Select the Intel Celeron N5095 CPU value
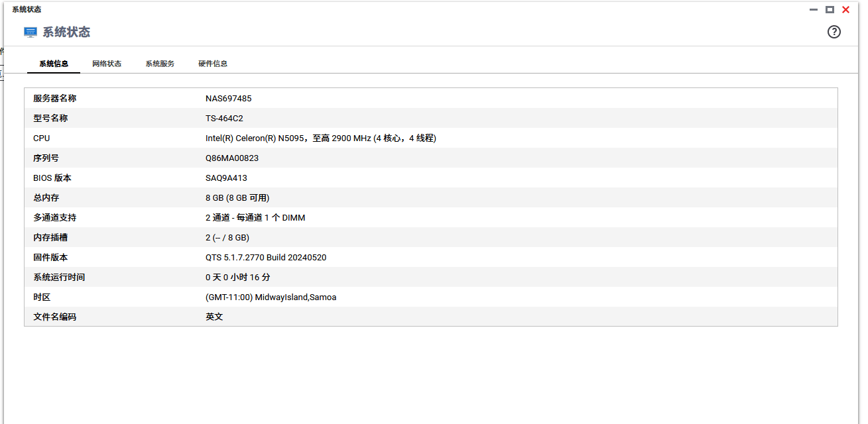Screen dimensions: 868x424 click(x=321, y=138)
